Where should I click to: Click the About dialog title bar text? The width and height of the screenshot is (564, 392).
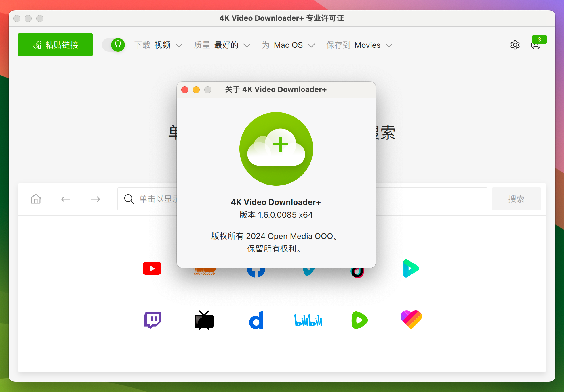pyautogui.click(x=276, y=89)
